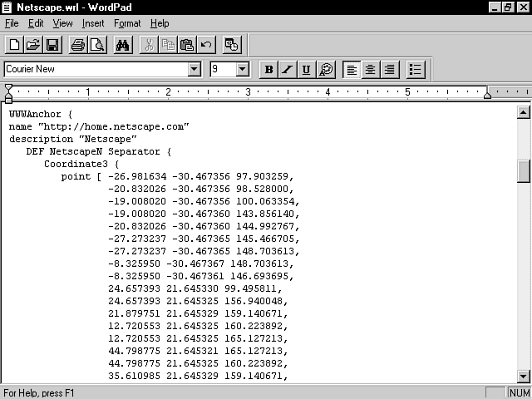Viewport: 532px width, 399px height.
Task: Click the value 100.063354
Action: 265,201
